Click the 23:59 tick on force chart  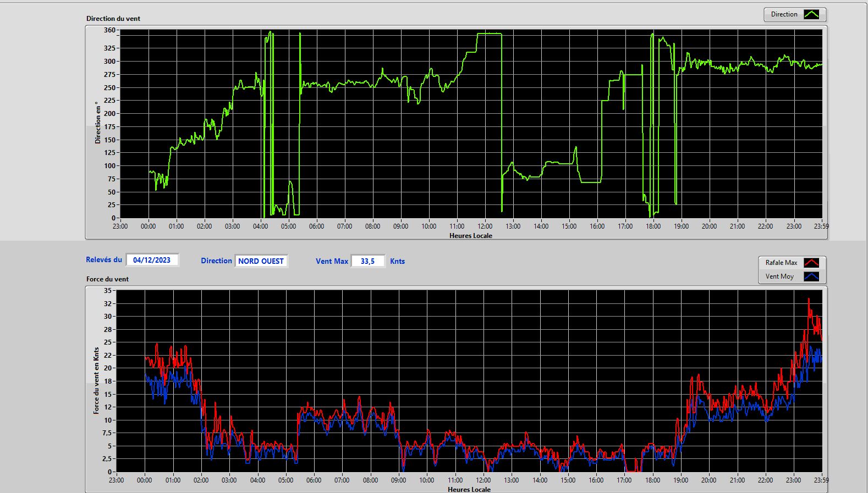[x=821, y=480]
